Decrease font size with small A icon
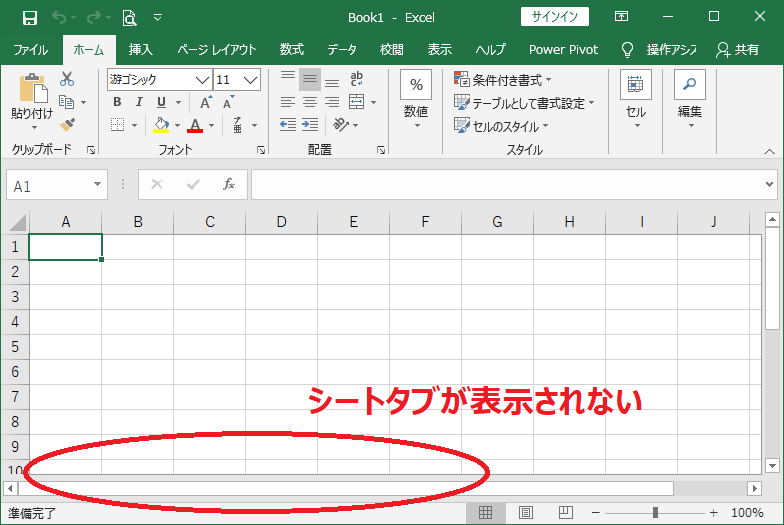Viewport: 784px width, 525px height. pos(228,102)
